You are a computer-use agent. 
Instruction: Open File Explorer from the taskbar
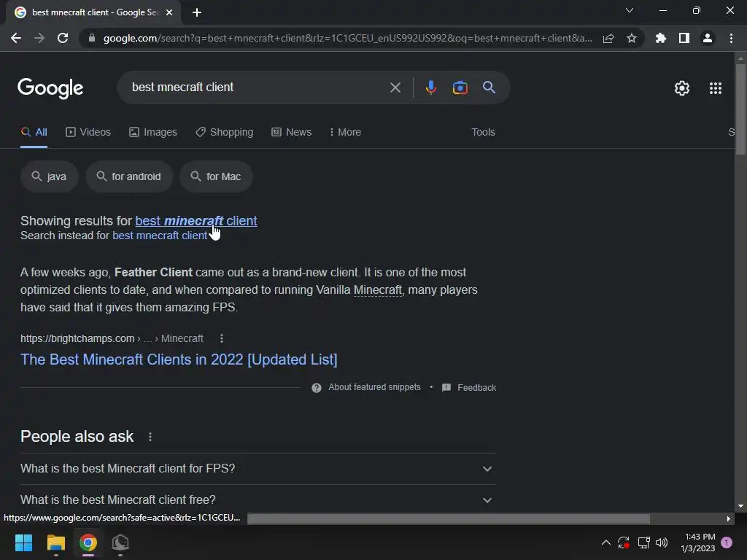[55, 542]
